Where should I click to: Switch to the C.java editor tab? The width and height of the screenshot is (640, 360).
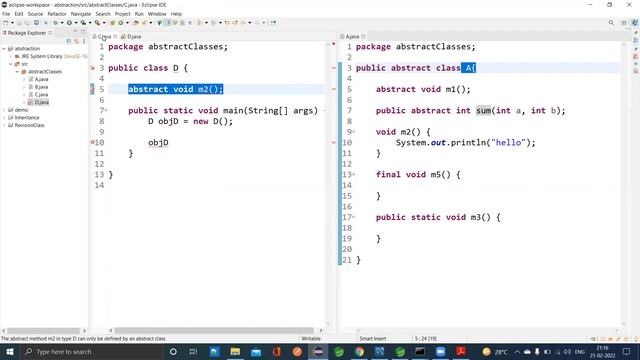(104, 36)
